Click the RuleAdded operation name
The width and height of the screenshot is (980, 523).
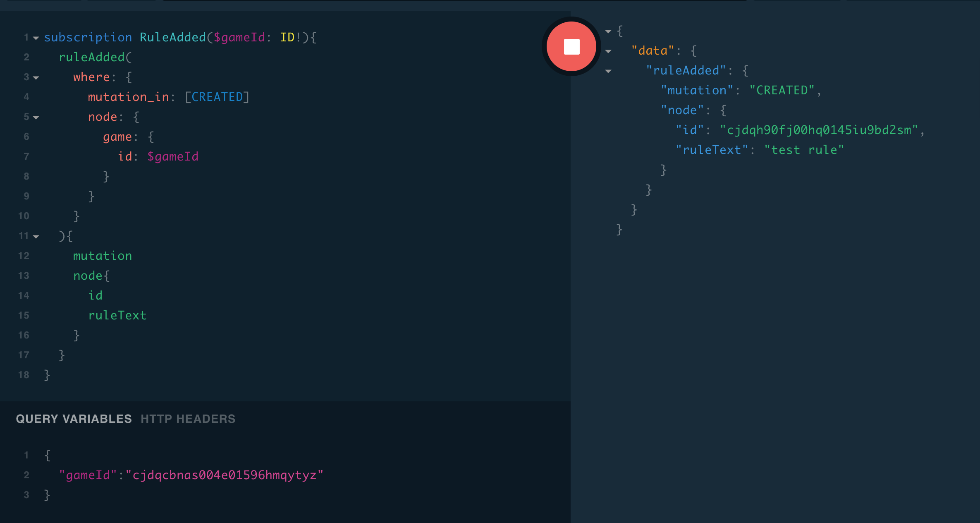(x=172, y=37)
